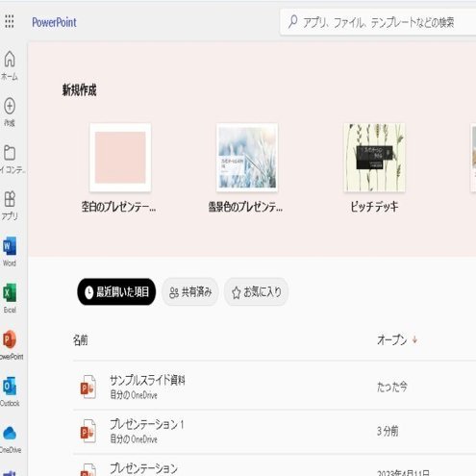Switch to the お気に入り tab

(256, 291)
